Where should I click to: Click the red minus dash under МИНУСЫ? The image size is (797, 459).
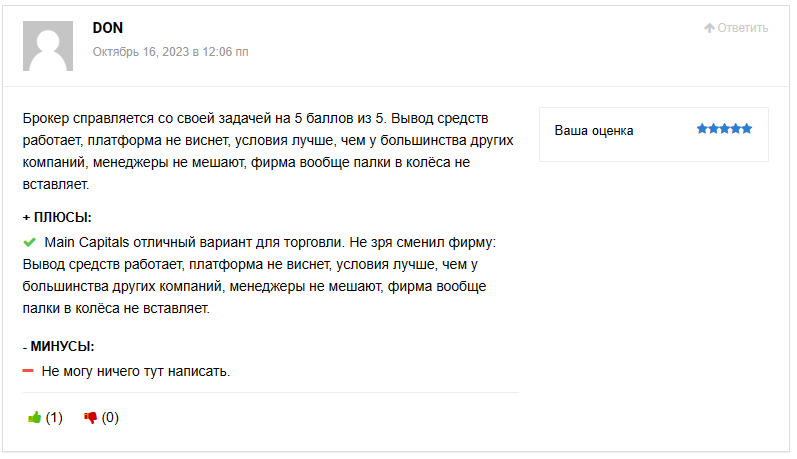click(x=28, y=371)
